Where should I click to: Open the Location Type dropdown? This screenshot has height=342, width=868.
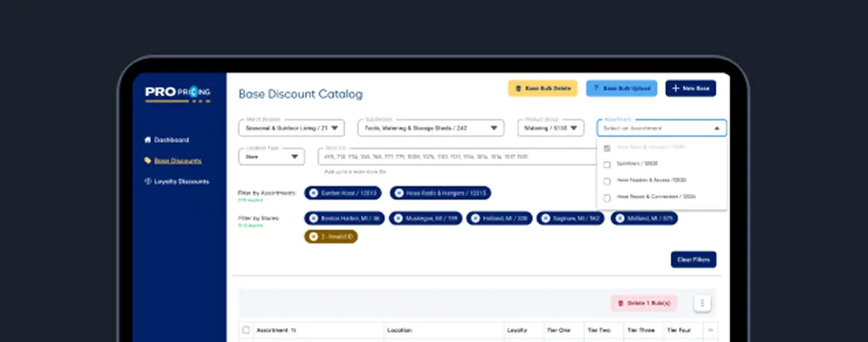pyautogui.click(x=271, y=157)
